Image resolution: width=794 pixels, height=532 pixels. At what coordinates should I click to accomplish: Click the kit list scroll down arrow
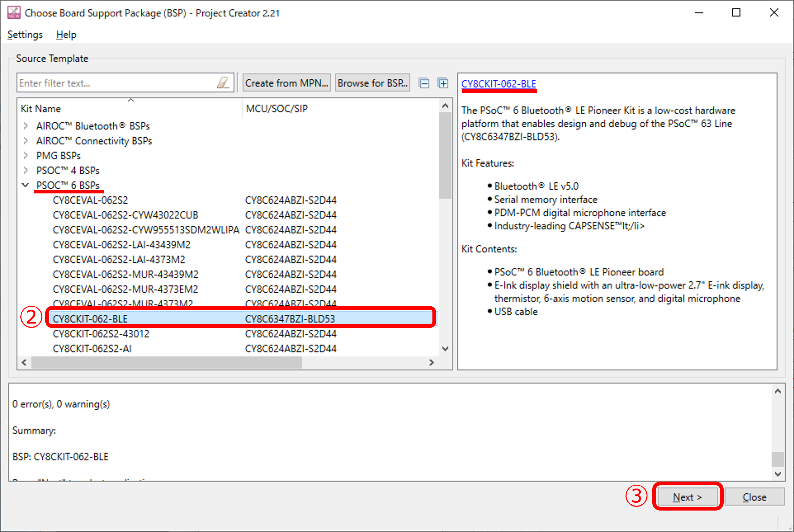(445, 349)
